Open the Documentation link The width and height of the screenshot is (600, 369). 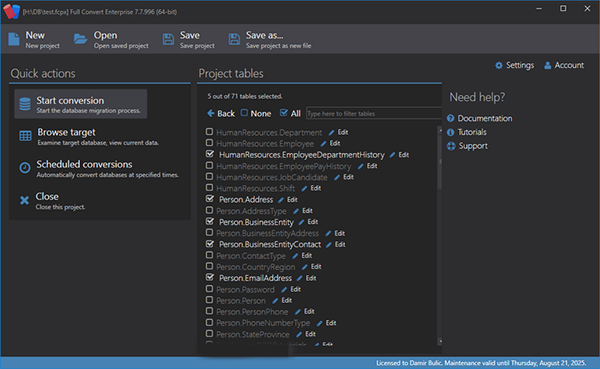485,118
